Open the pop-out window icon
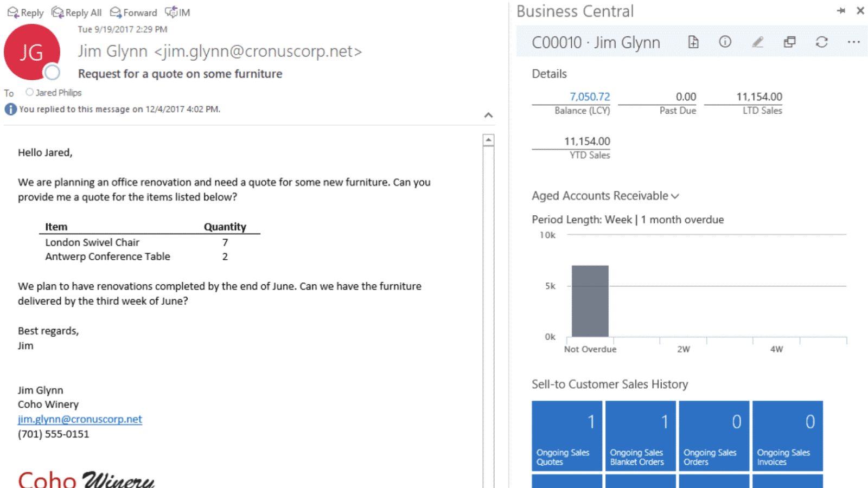 789,42
